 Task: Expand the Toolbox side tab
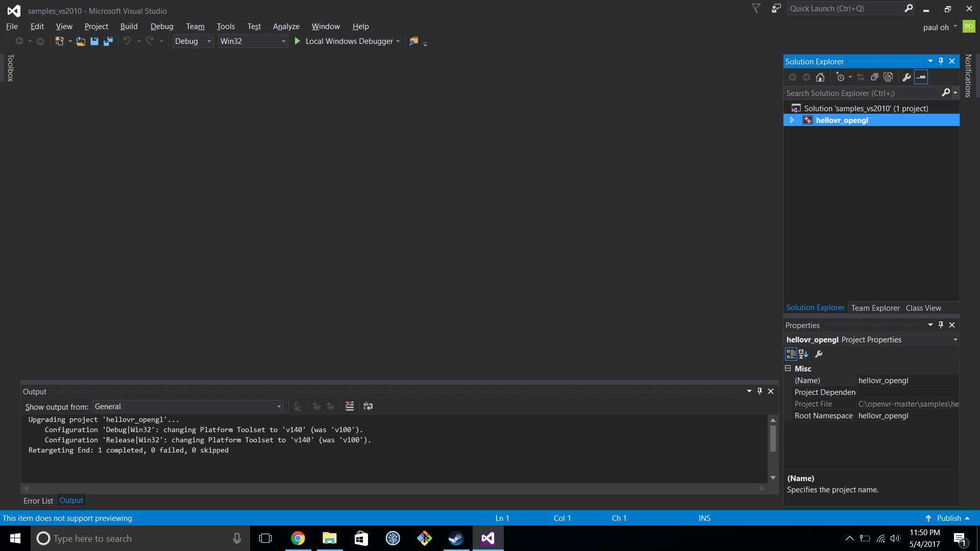10,67
